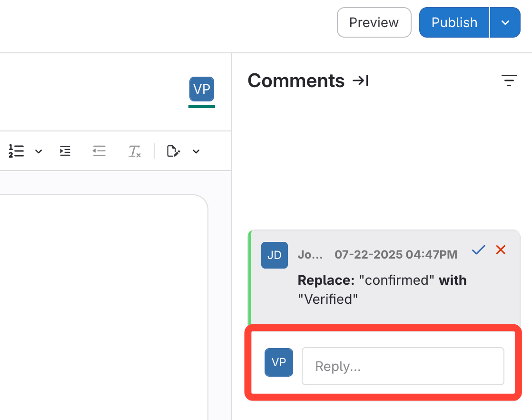Open the comments filter icon
The image size is (532, 420).
[509, 81]
